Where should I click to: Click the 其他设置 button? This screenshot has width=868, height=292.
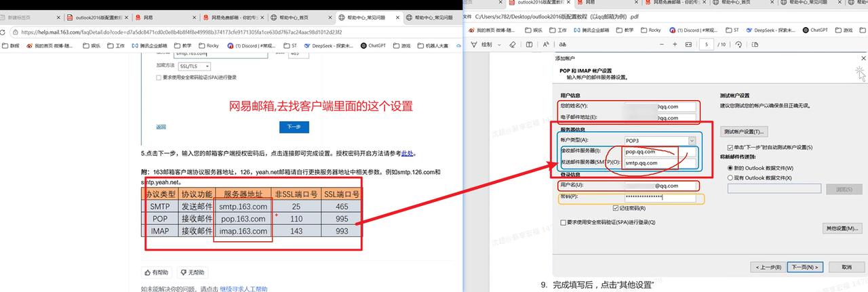(x=841, y=228)
